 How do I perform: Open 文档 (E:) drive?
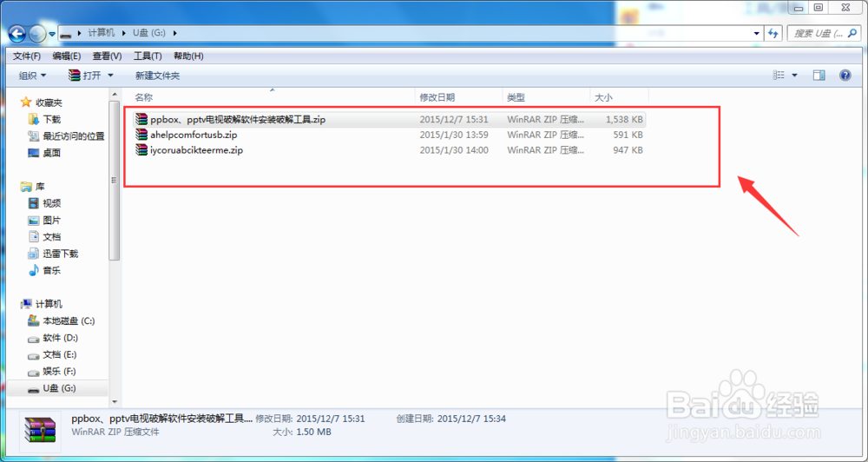(x=53, y=354)
